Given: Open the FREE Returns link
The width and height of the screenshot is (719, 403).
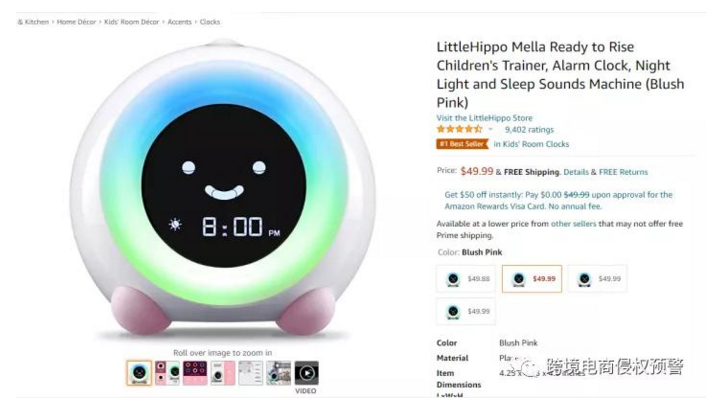Looking at the screenshot, I should pos(623,172).
